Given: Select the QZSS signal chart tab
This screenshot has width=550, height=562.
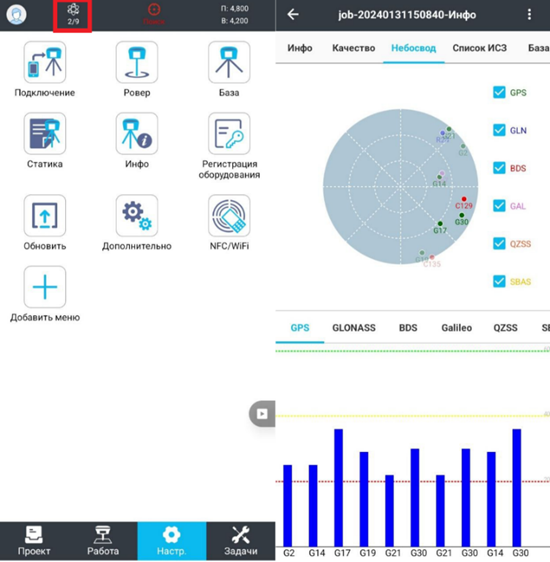Looking at the screenshot, I should (x=505, y=328).
